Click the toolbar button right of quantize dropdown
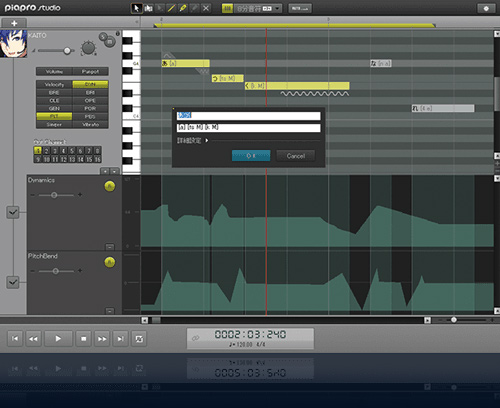The height and width of the screenshot is (408, 500). coord(300,8)
